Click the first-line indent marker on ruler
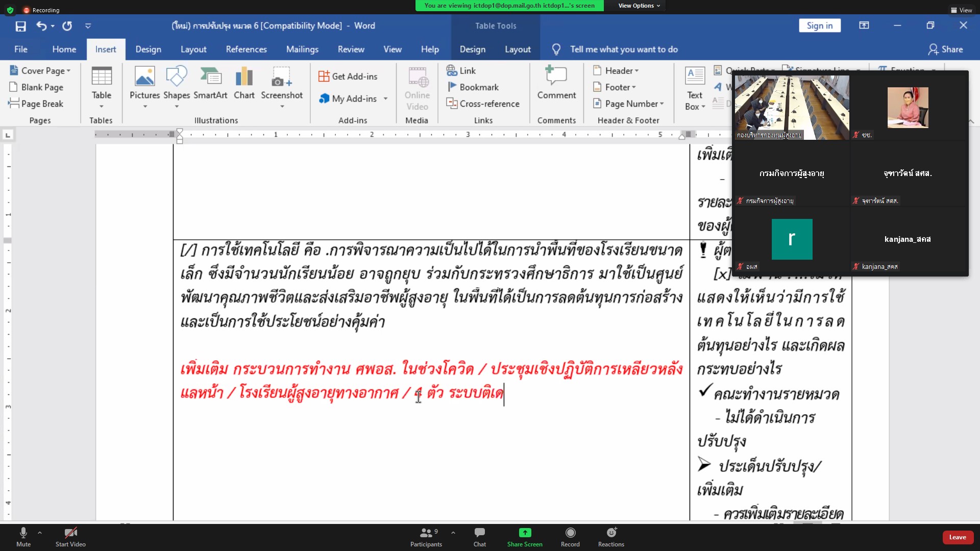This screenshot has height=551, width=980. [x=180, y=132]
